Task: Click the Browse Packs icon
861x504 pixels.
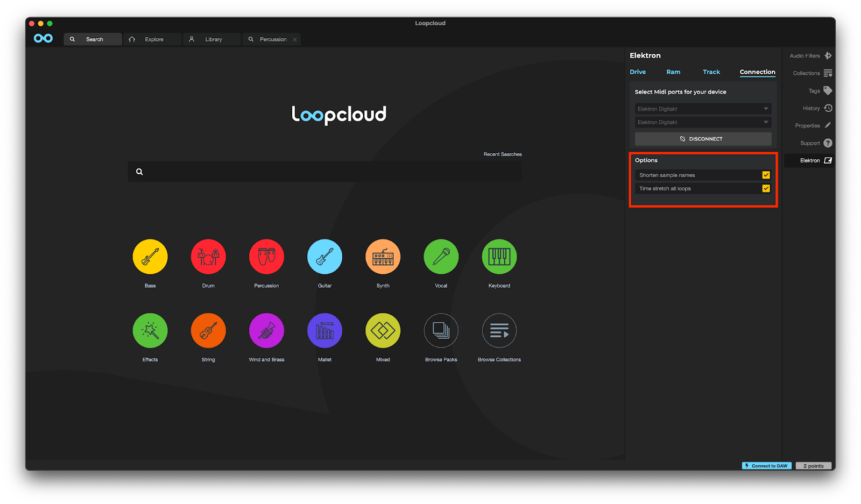Action: (441, 330)
